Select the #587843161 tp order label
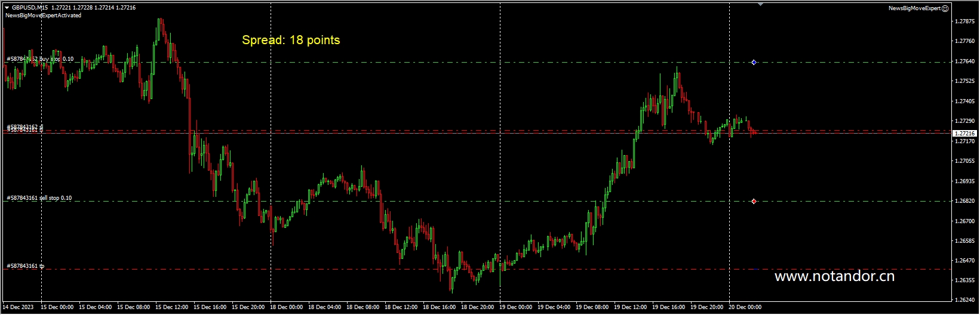This screenshot has height=315, width=980. pos(26,266)
